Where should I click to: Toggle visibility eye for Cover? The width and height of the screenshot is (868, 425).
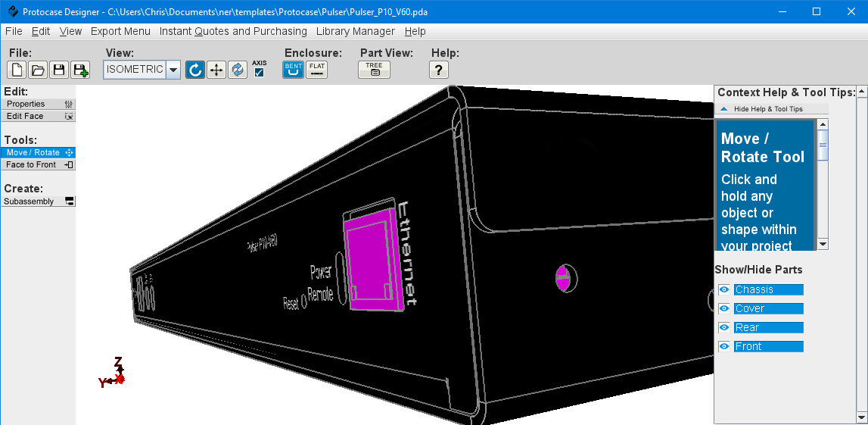point(724,308)
